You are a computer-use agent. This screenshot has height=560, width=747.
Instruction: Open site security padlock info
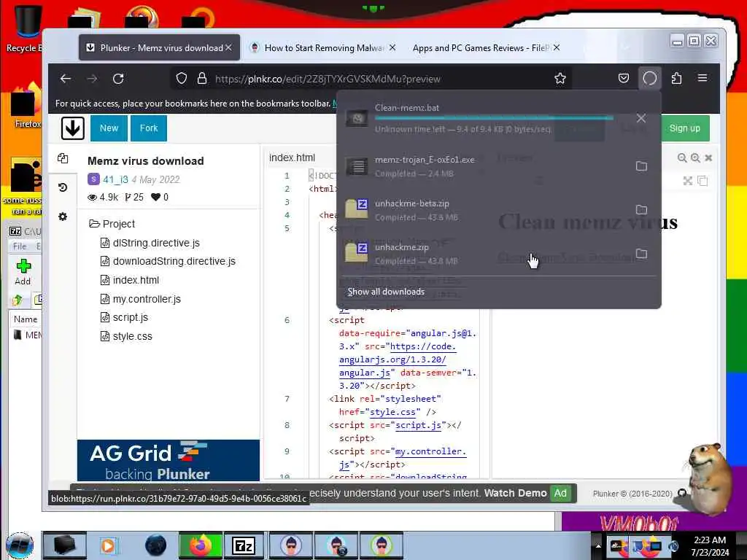pos(202,79)
